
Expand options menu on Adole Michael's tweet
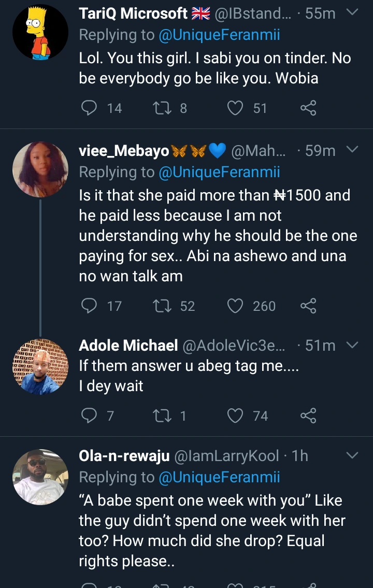(352, 345)
